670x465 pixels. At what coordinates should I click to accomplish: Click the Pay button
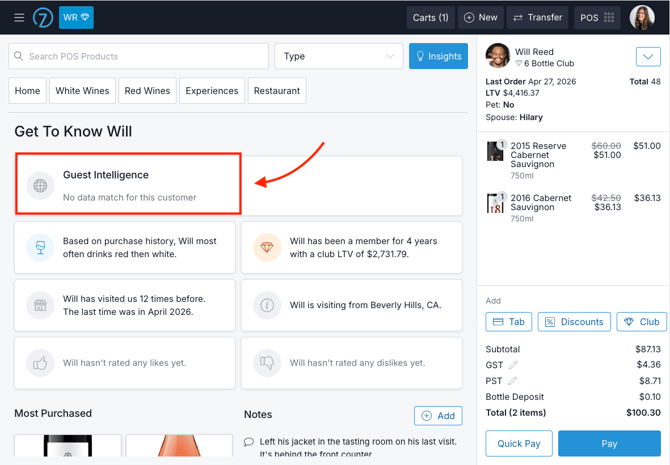(609, 444)
